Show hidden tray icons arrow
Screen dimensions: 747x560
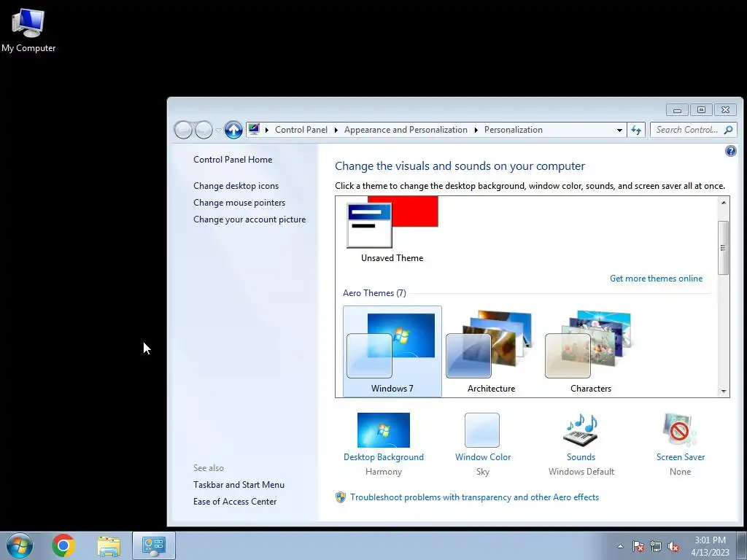click(620, 546)
